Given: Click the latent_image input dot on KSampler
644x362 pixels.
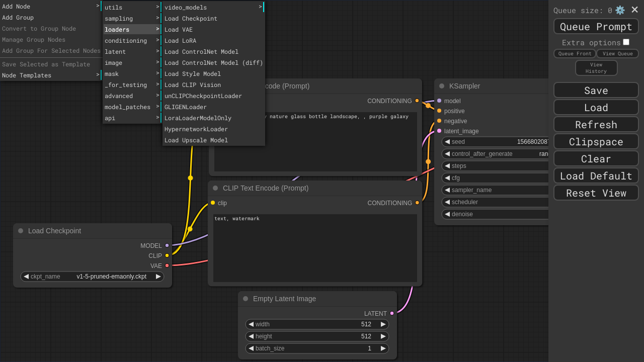Looking at the screenshot, I should tap(439, 131).
